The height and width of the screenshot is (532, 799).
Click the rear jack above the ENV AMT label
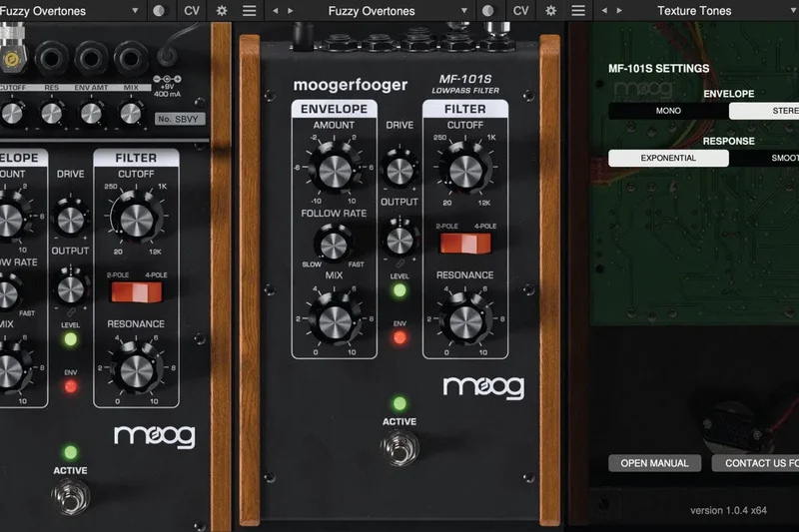coord(91,59)
